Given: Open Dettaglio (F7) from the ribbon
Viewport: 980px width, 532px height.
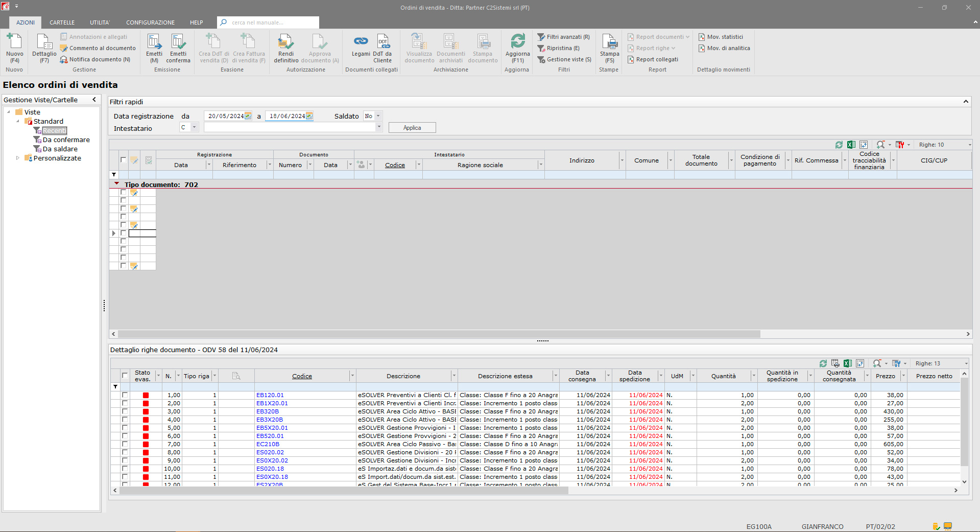Looking at the screenshot, I should (x=44, y=42).
